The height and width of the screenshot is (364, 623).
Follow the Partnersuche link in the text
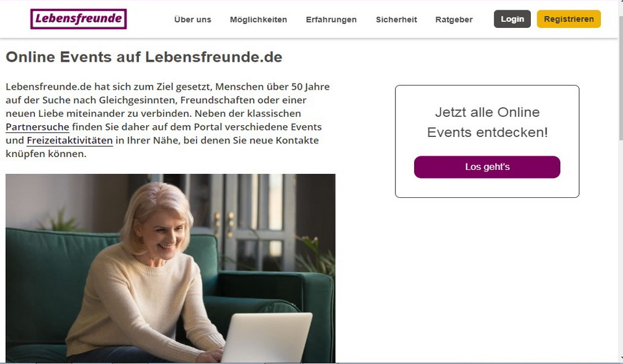(x=38, y=127)
